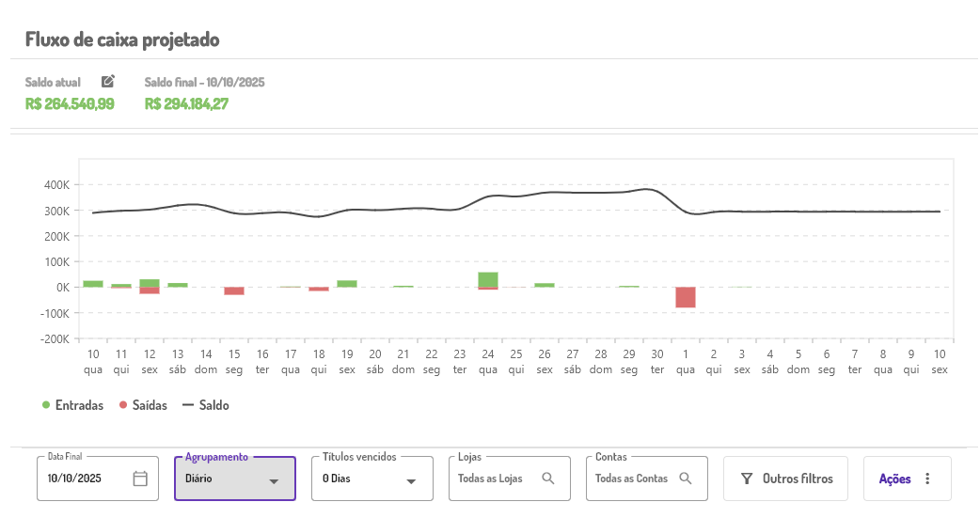Click the edit icon beside Saldo atual
The height and width of the screenshot is (518, 980).
click(108, 82)
